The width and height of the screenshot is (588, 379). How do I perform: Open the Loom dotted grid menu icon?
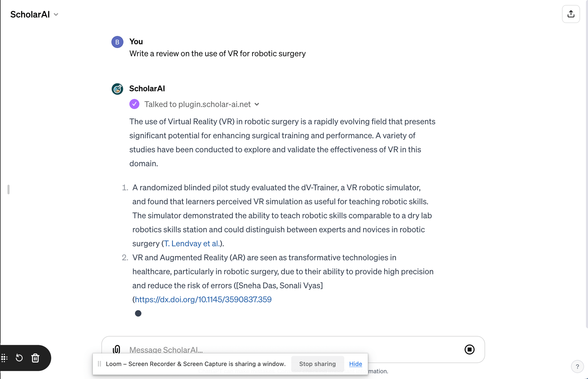4,358
